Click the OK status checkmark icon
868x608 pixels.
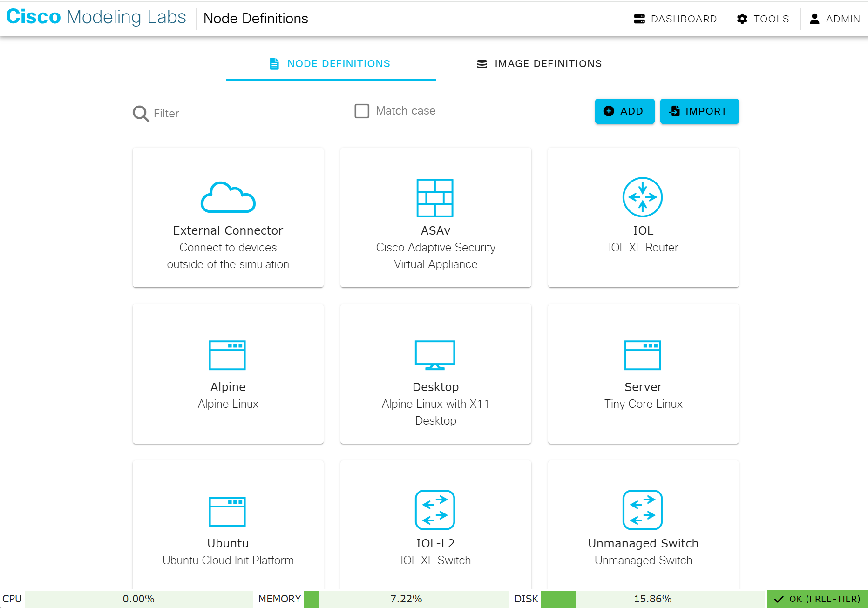coord(779,599)
